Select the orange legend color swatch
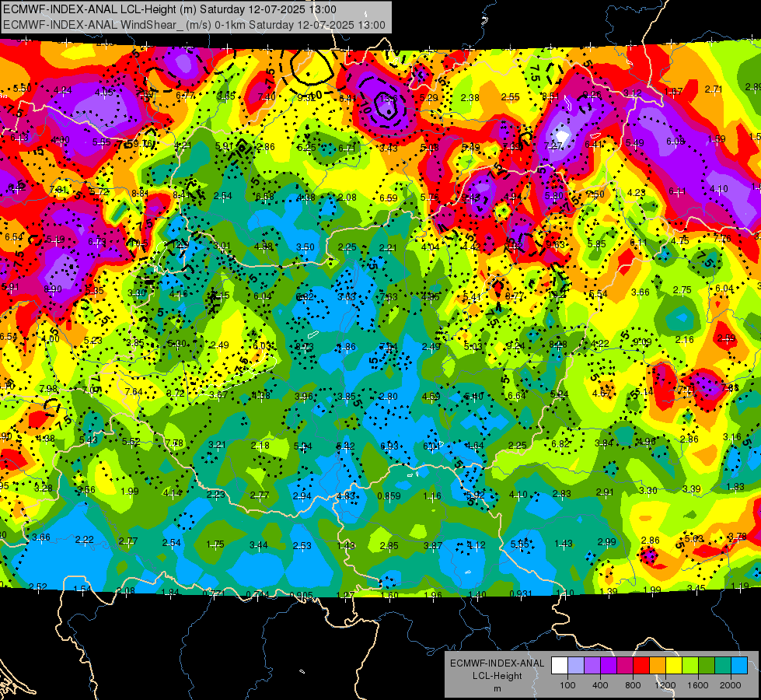Image resolution: width=761 pixels, height=700 pixels. coord(658,666)
